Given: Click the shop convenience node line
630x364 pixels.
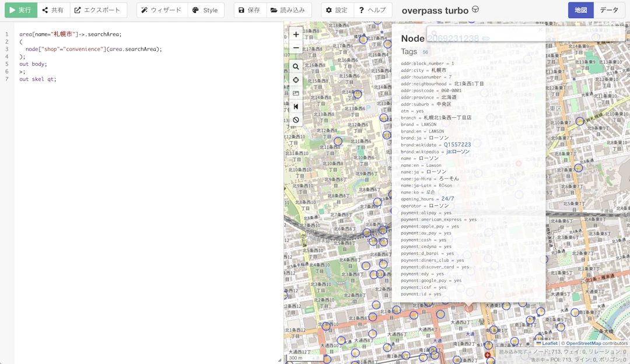Looking at the screenshot, I should click(93, 49).
